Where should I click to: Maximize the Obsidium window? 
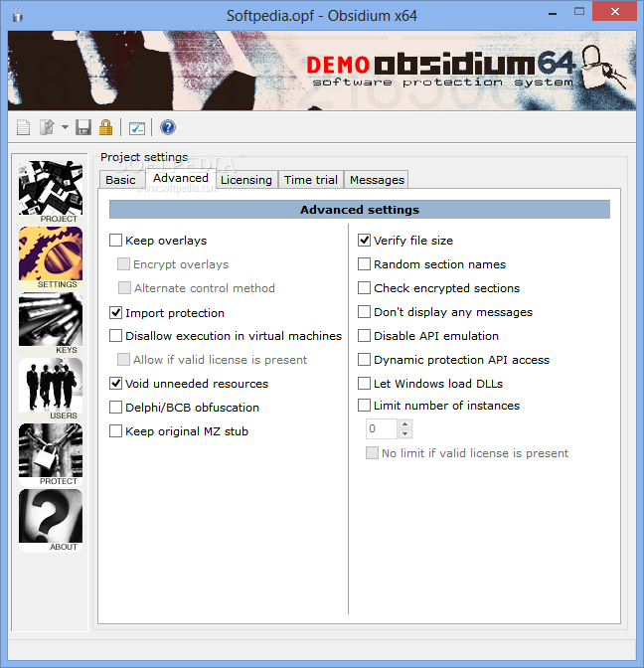(x=579, y=12)
